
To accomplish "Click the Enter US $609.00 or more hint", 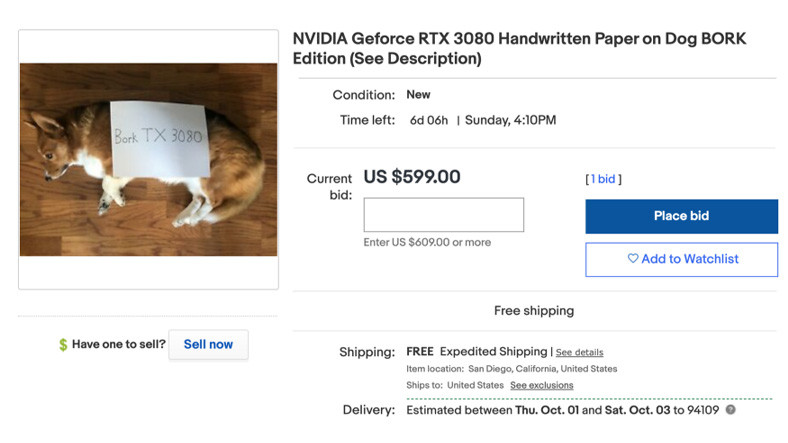I will click(x=427, y=242).
